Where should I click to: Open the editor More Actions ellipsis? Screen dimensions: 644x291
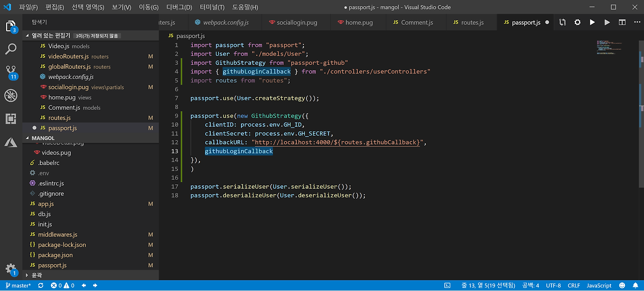636,22
